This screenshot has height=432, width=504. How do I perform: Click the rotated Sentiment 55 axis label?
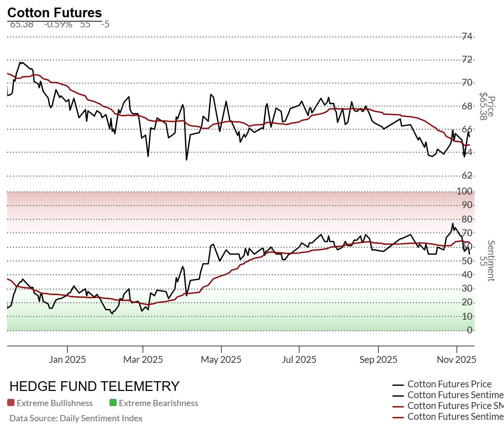coord(487,261)
